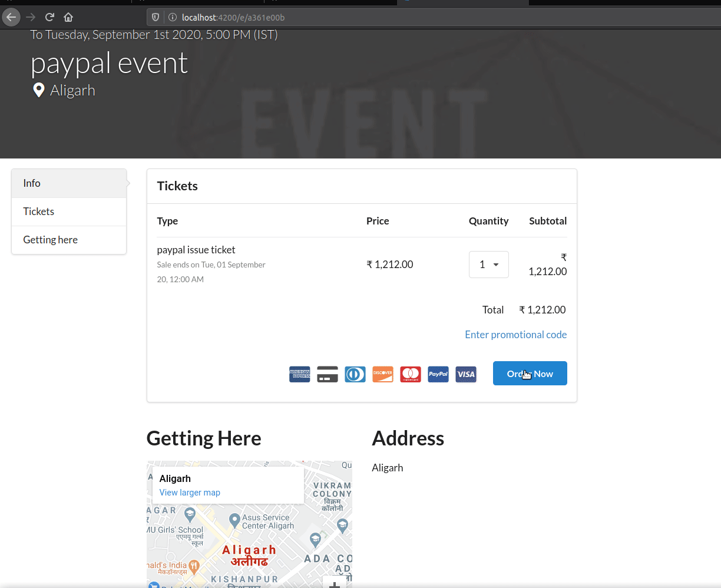Click the Address heading
721x588 pixels.
(408, 438)
